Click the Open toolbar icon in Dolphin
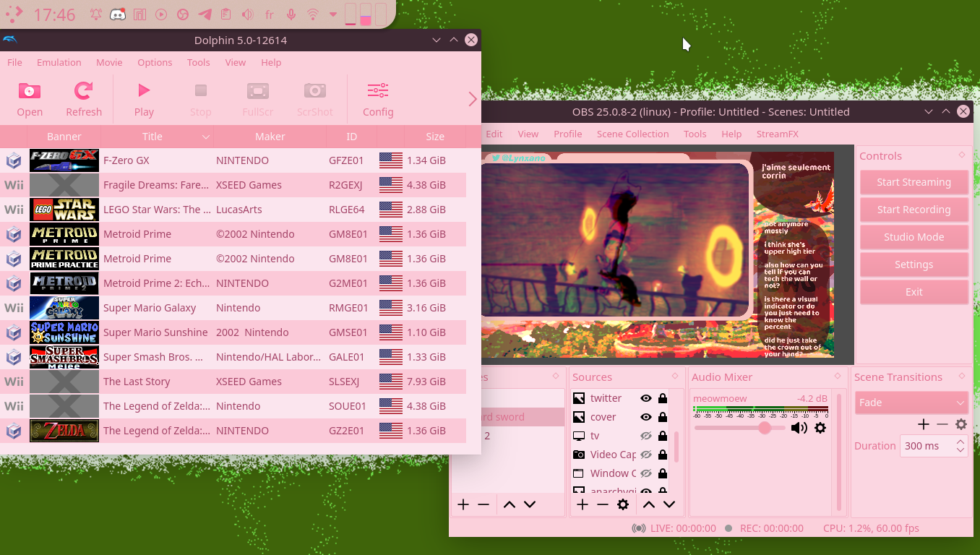Viewport: 980px width, 555px height. click(30, 91)
